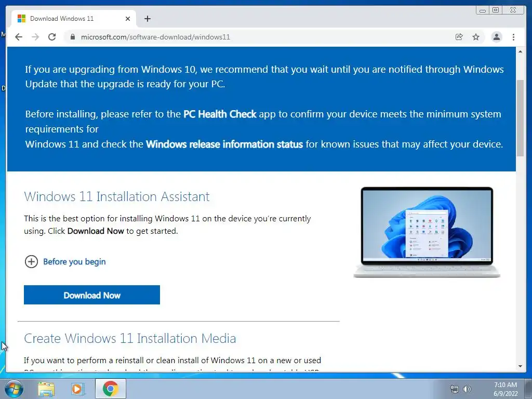Click the Download Now button
Screen dimensions: 532x399
[92, 295]
